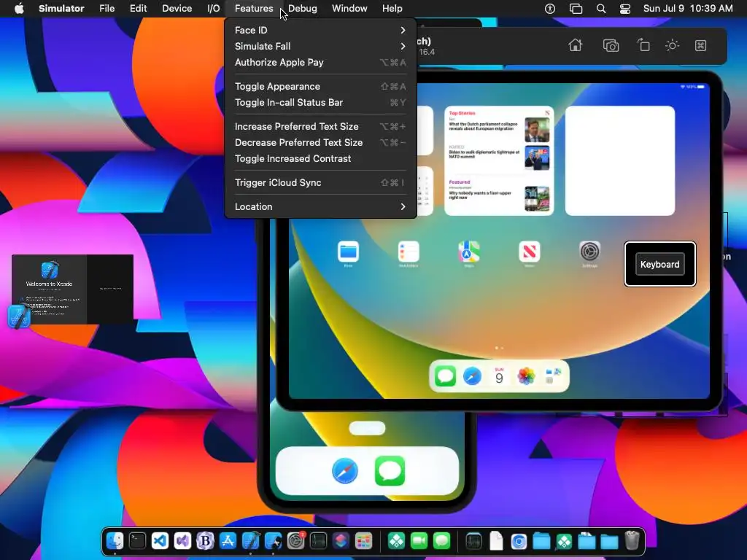The image size is (747, 560).
Task: Choose Increase Preferred Text Size
Action: click(x=320, y=126)
